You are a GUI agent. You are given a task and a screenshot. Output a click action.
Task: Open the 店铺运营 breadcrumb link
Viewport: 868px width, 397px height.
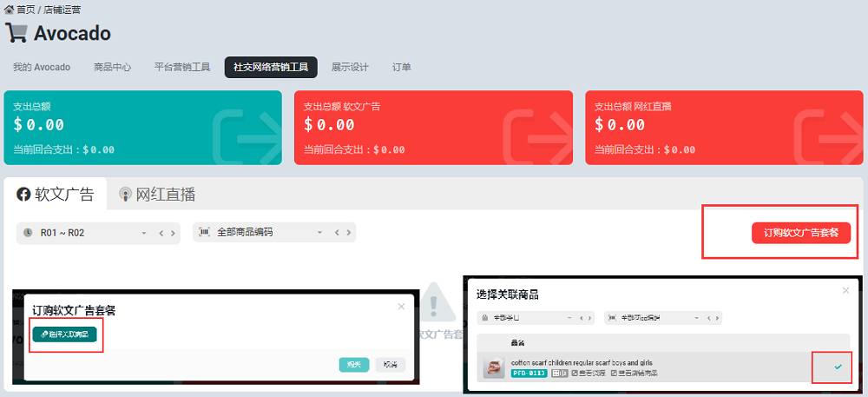pos(62,10)
